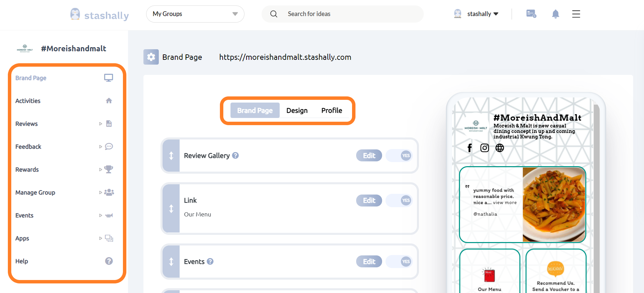Image resolution: width=644 pixels, height=293 pixels.
Task: Open the Recommend Us voucher card
Action: [556, 272]
